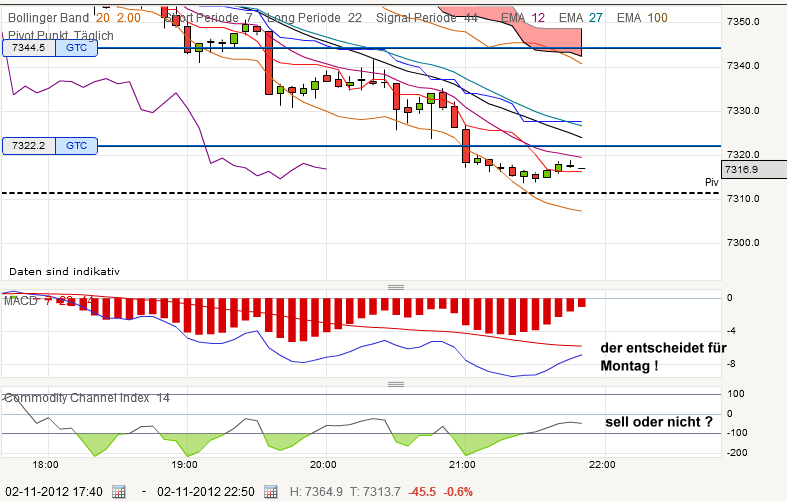Click the 'sell oder nicht ?' annotation

tap(659, 422)
